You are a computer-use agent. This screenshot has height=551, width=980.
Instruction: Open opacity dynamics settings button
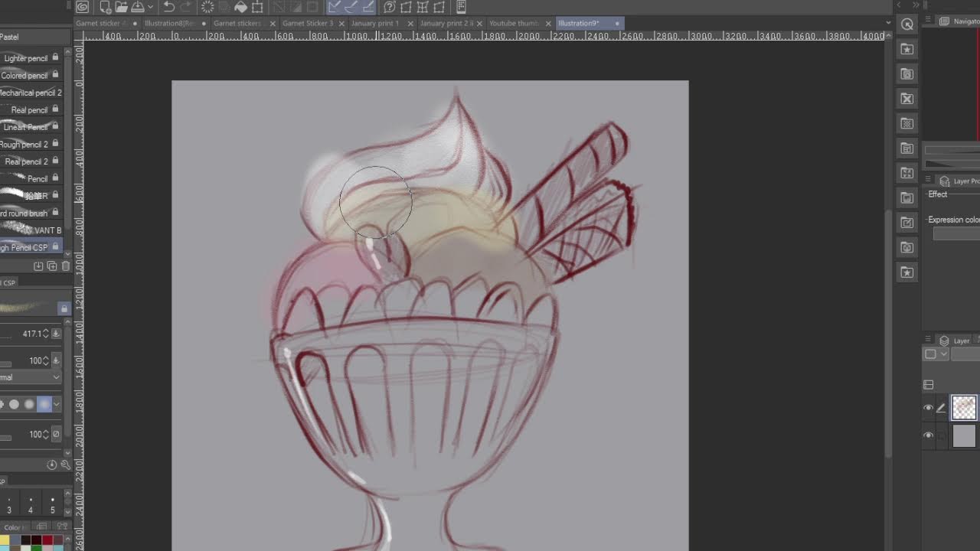(56, 360)
